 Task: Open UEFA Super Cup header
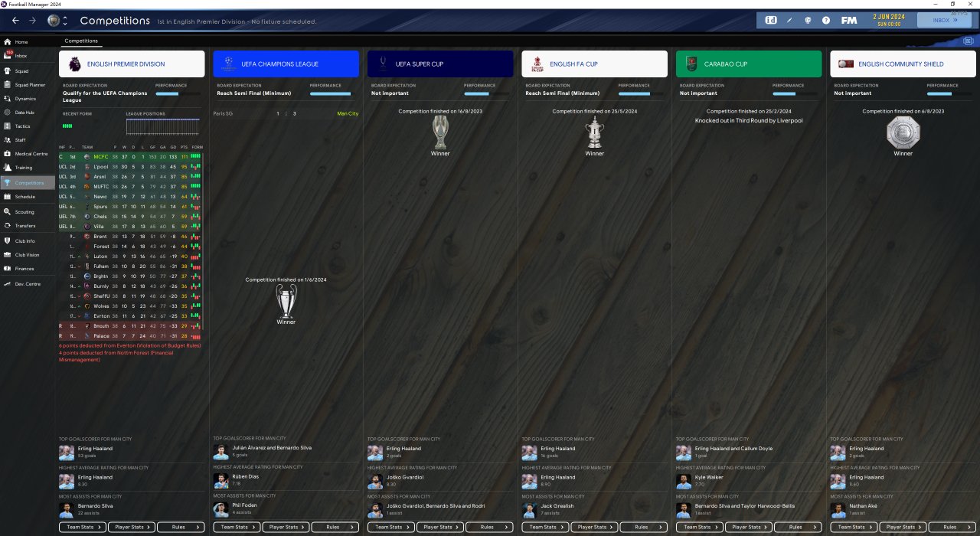point(440,64)
